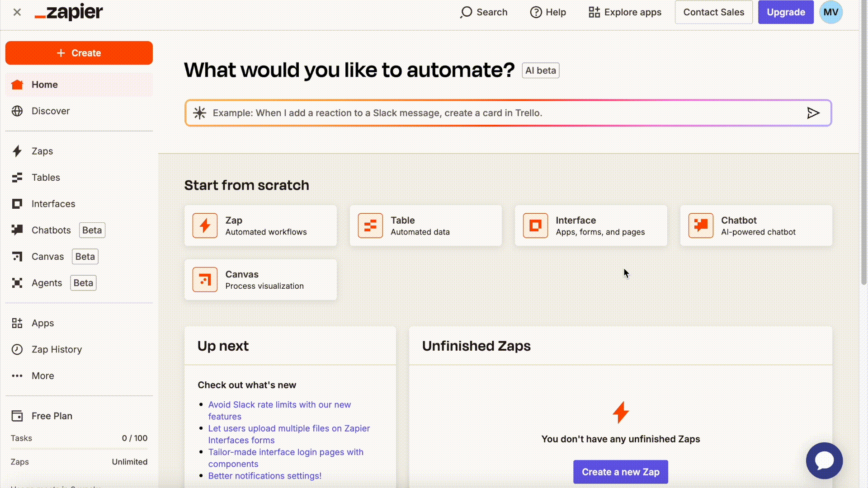The width and height of the screenshot is (868, 488).
Task: Open the Help menu
Action: (x=548, y=12)
